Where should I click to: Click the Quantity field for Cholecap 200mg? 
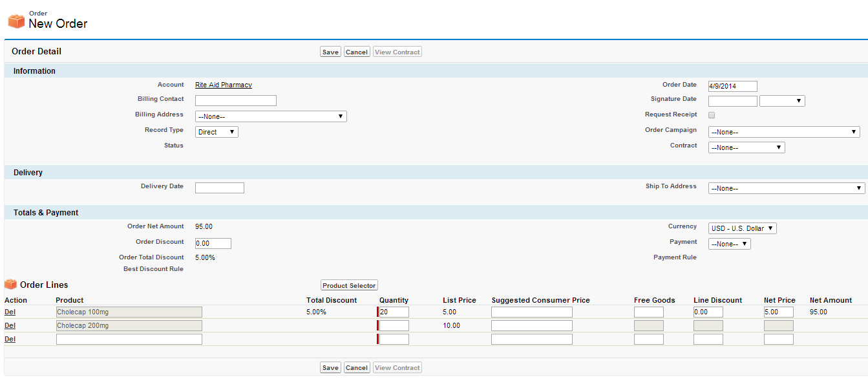click(x=394, y=325)
